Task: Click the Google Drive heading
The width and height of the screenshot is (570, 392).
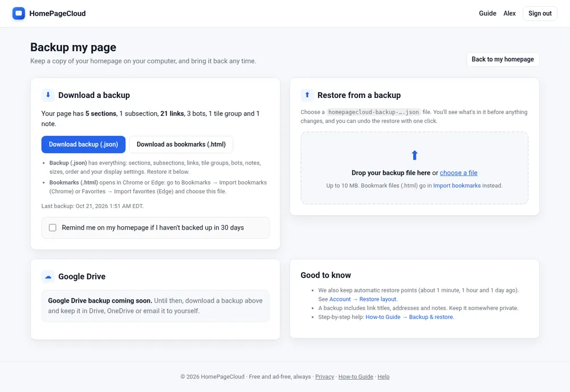Action: tap(82, 276)
